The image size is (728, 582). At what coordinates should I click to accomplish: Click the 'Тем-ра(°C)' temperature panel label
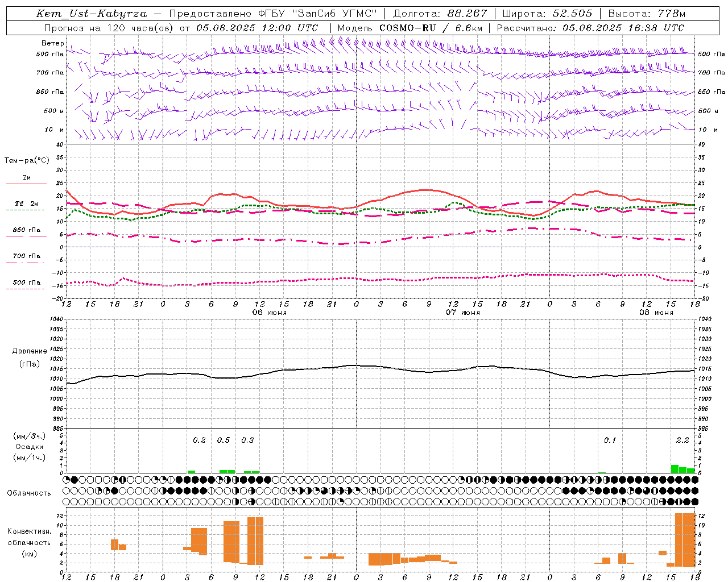[27, 160]
